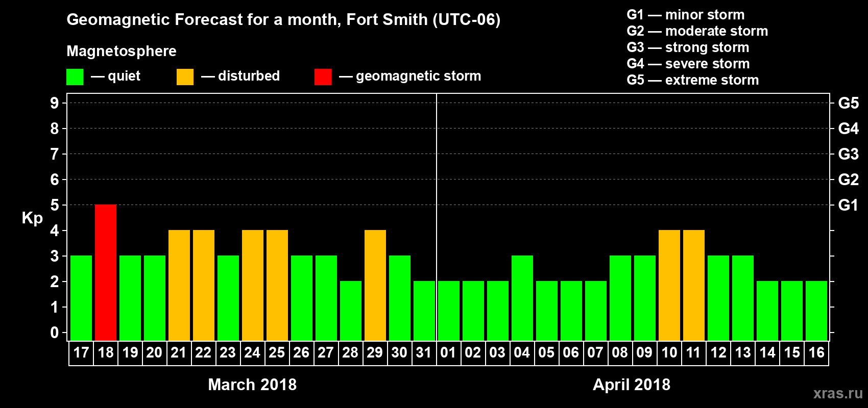Screen dimensions: 868x408
Task: Click the 'G4 — severe storm' legend text
Action: (688, 64)
